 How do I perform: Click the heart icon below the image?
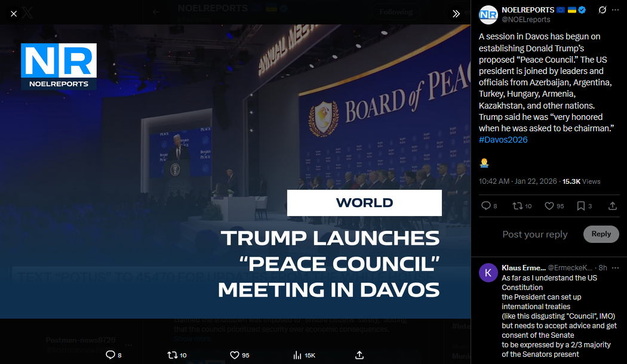pos(234,355)
